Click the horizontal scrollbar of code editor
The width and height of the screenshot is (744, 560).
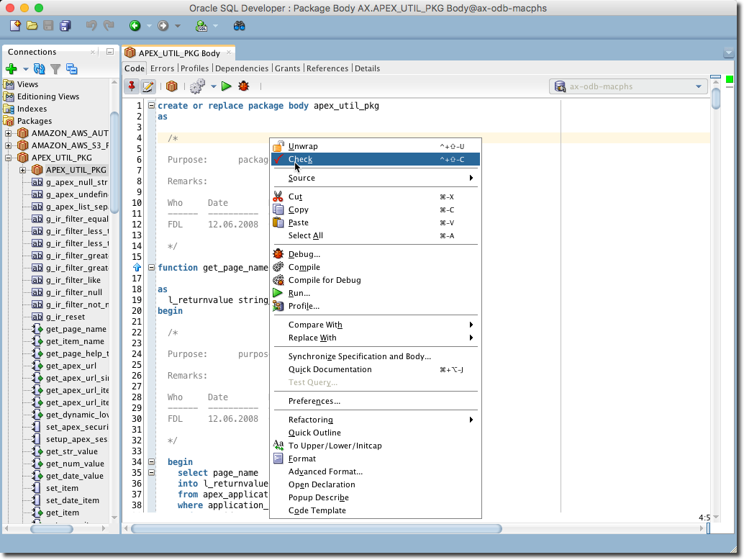tap(317, 529)
